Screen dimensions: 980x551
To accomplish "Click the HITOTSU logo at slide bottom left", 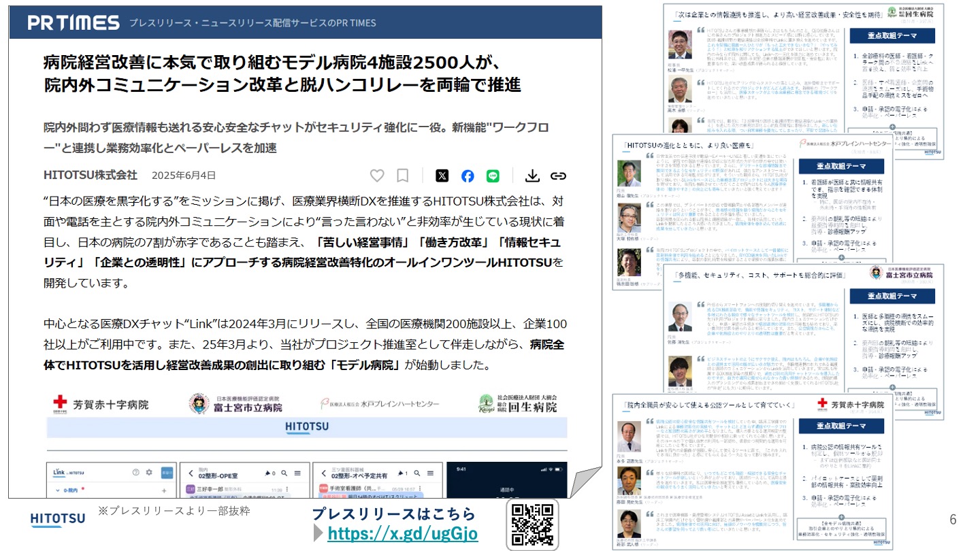I will 59,519.
